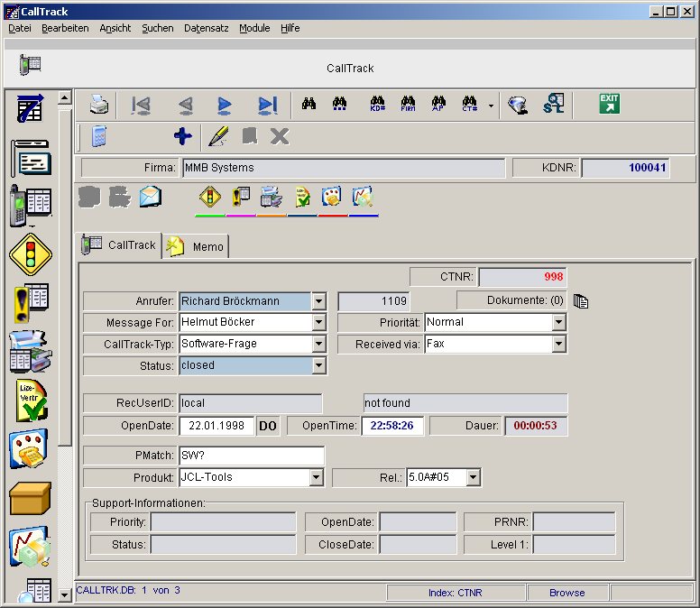Click the printer icon in the toolbar
Viewport: 700px width, 608px height.
[98, 105]
